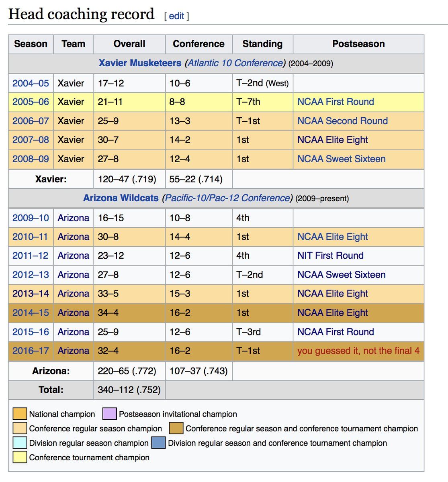Screen dimensions: 448x482
Task: Open the 2004–05 season link
Action: (x=31, y=83)
